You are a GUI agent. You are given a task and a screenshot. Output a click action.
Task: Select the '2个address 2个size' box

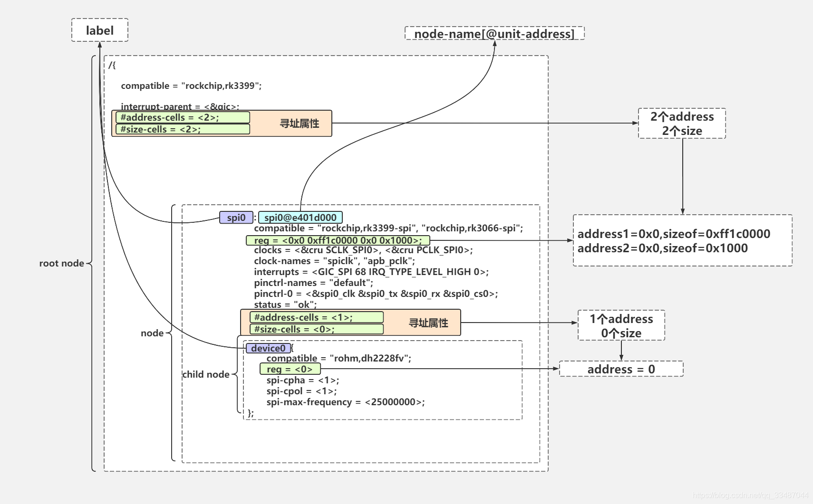[x=682, y=124]
